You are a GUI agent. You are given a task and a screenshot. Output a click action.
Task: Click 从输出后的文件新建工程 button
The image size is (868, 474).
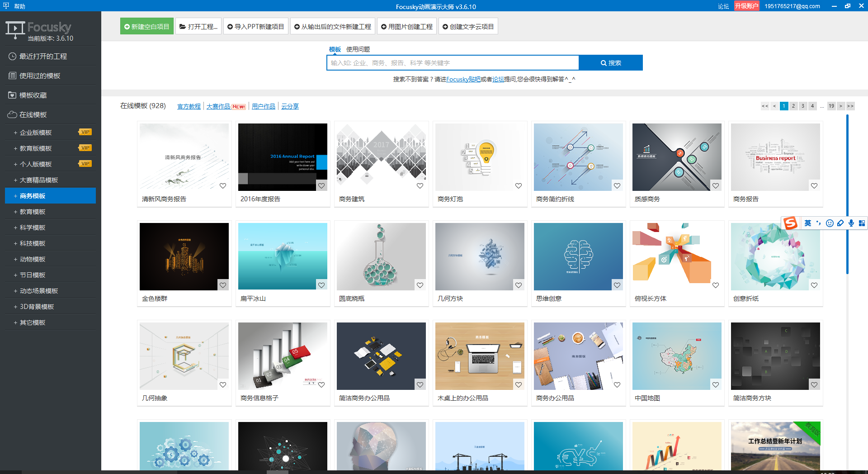(x=333, y=26)
